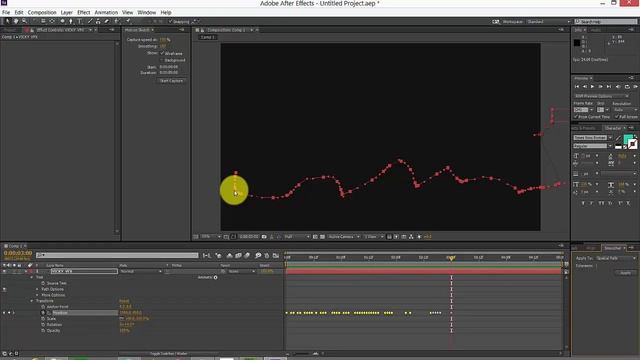Select the Hand tool
The image size is (640, 360).
pyautogui.click(x=16, y=21)
